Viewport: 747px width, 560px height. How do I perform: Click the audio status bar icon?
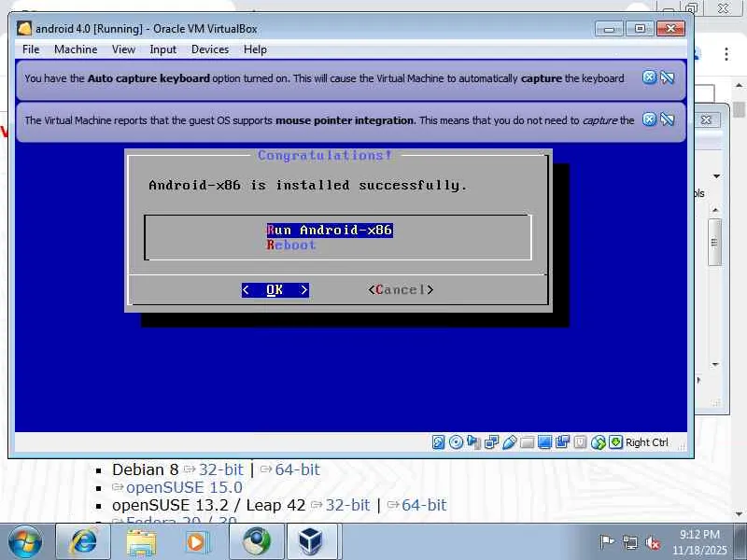pos(473,442)
